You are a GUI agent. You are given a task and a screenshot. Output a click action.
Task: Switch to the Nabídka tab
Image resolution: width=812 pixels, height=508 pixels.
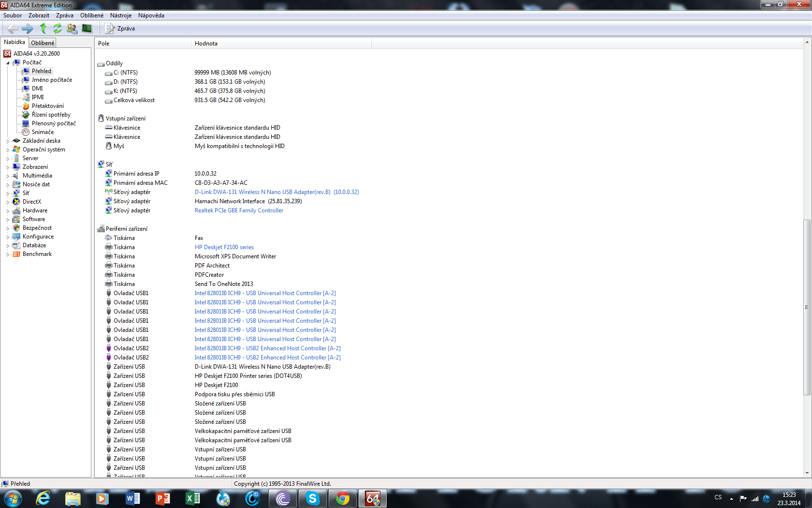coord(14,42)
